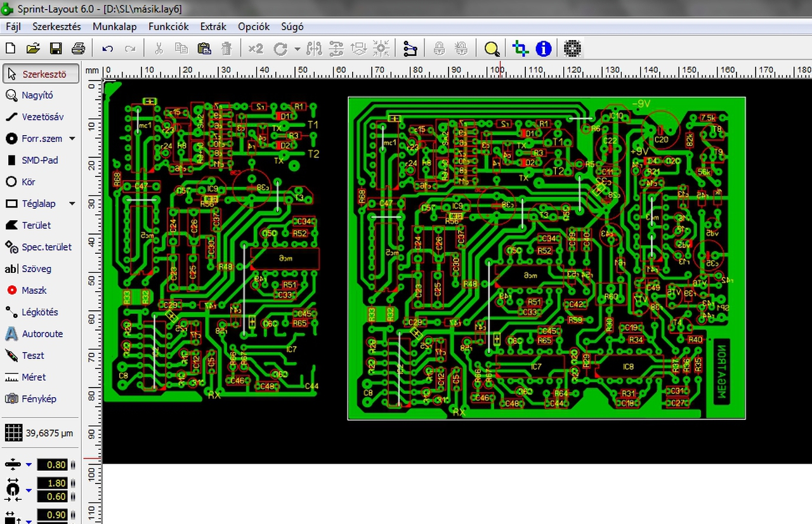Select the Teszt test tool
Image resolution: width=812 pixels, height=524 pixels.
[x=41, y=355]
